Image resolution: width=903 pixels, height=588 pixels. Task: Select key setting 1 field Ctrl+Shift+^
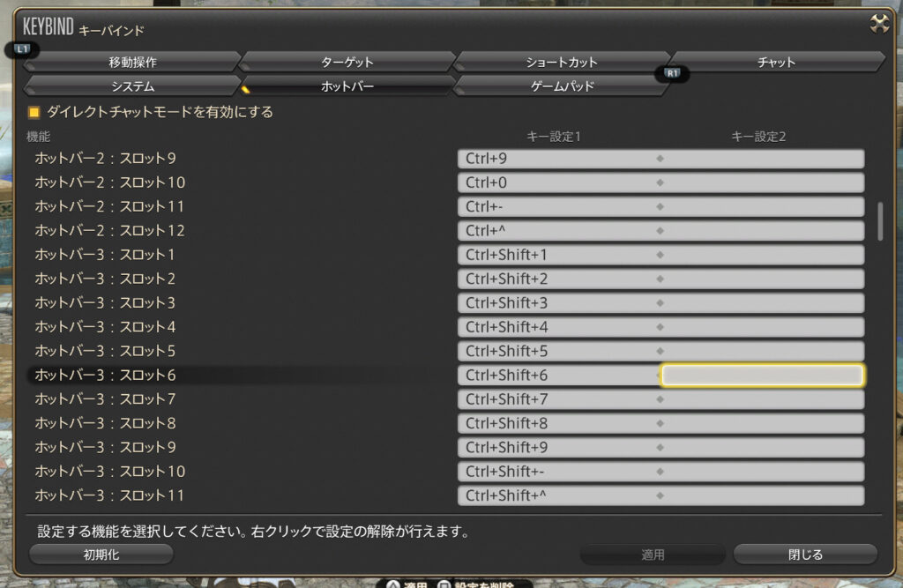(558, 495)
